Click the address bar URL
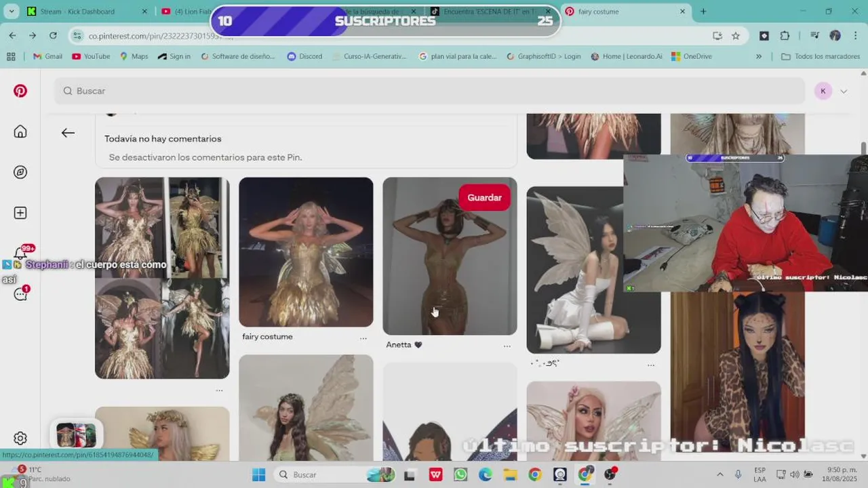The height and width of the screenshot is (488, 868). tap(161, 36)
